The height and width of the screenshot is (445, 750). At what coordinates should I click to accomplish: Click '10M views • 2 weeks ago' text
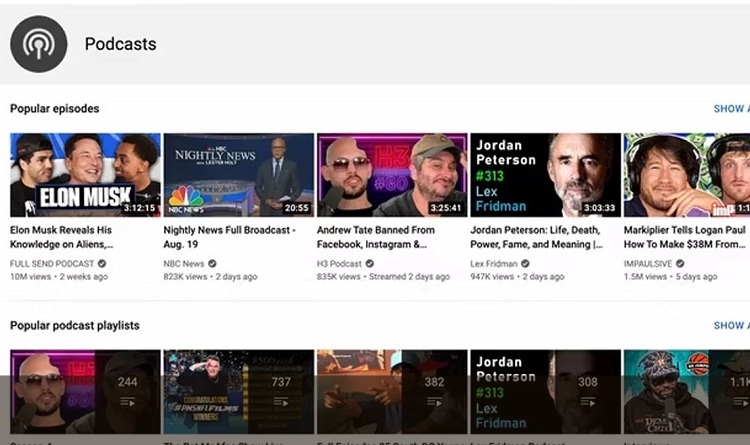[59, 277]
